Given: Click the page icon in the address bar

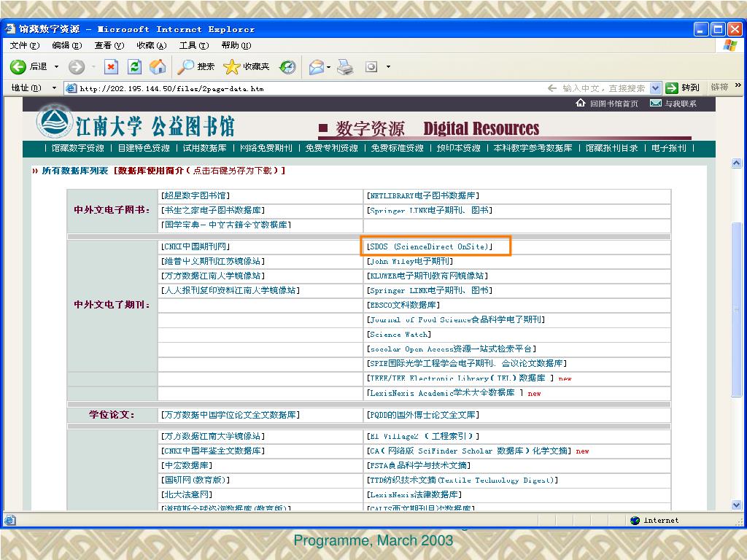Looking at the screenshot, I should [71, 88].
